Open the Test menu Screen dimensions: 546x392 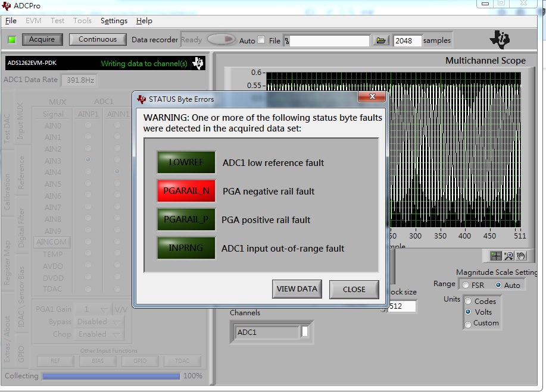pyautogui.click(x=57, y=21)
